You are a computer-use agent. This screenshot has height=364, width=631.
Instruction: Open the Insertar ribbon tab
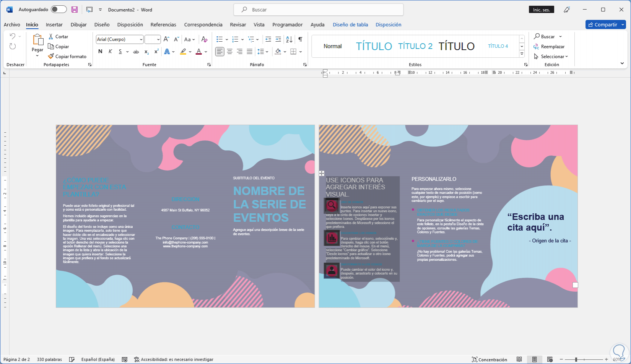tap(54, 24)
